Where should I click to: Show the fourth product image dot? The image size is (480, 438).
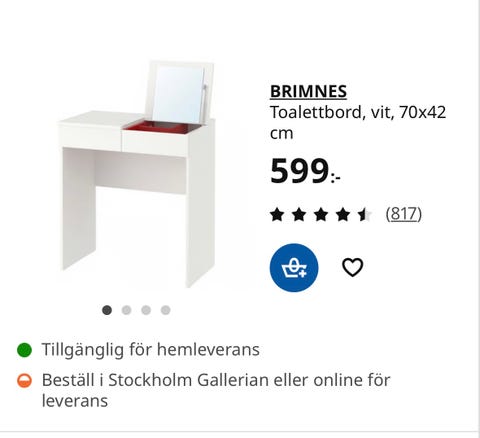[x=166, y=310]
